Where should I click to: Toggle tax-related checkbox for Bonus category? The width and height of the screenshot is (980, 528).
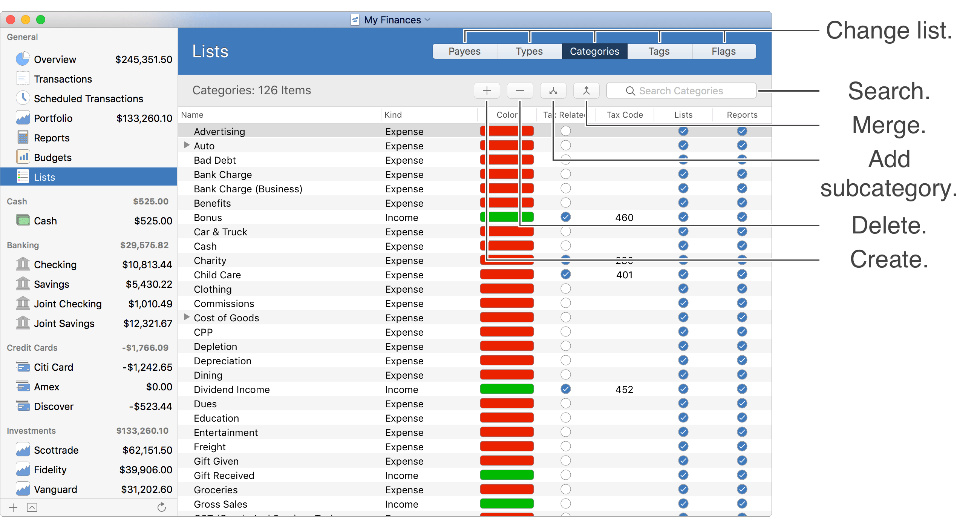click(x=565, y=217)
